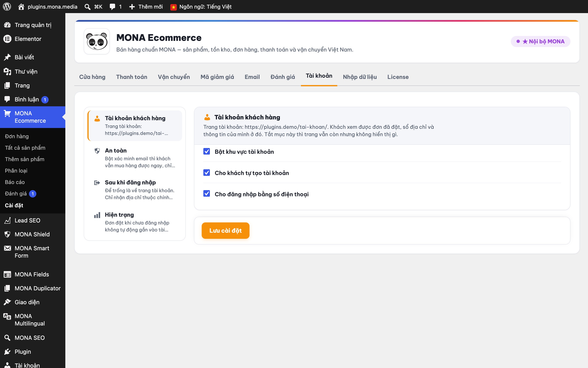The image size is (588, 368).
Task: Go to the License tab
Action: coord(398,77)
